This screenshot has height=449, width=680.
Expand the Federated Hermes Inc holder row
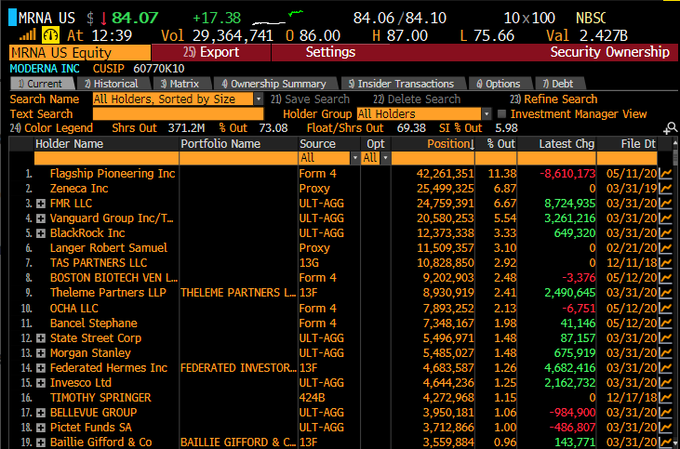pos(41,368)
